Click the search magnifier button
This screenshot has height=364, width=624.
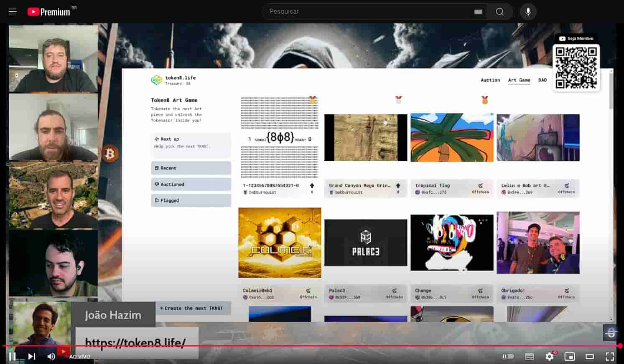tap(500, 12)
